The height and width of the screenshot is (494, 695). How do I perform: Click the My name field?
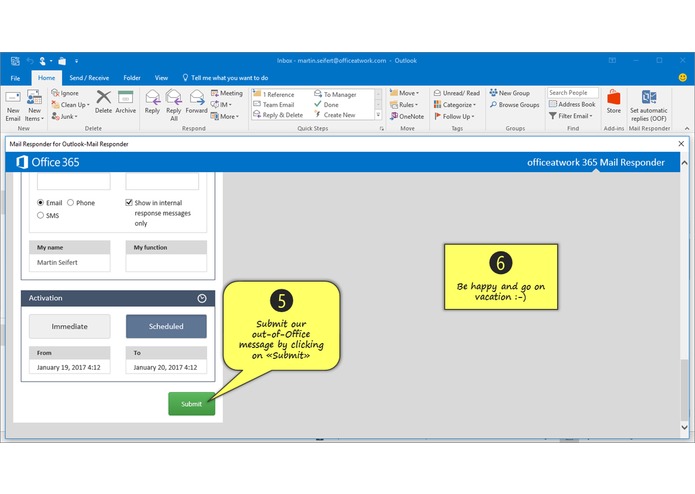(70, 262)
